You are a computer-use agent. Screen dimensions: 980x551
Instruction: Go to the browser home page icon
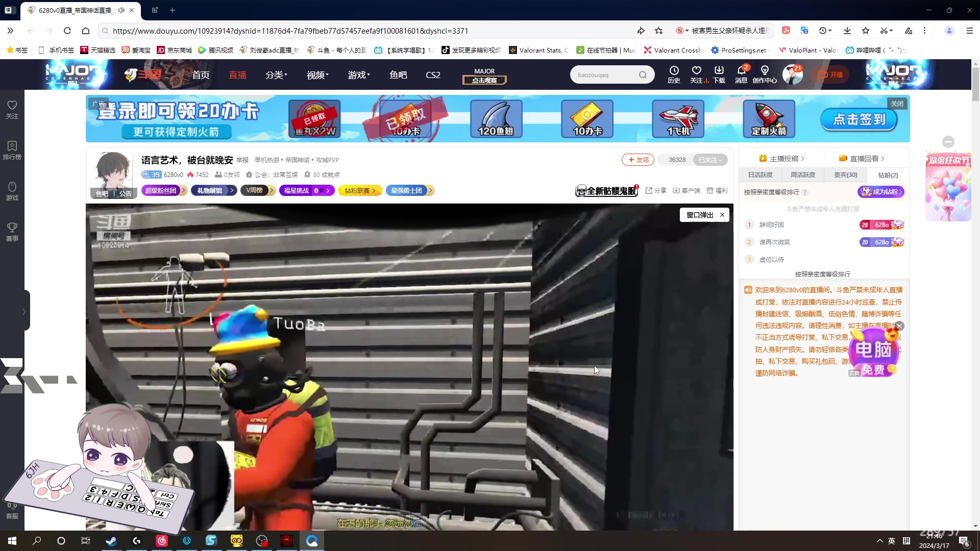(86, 31)
